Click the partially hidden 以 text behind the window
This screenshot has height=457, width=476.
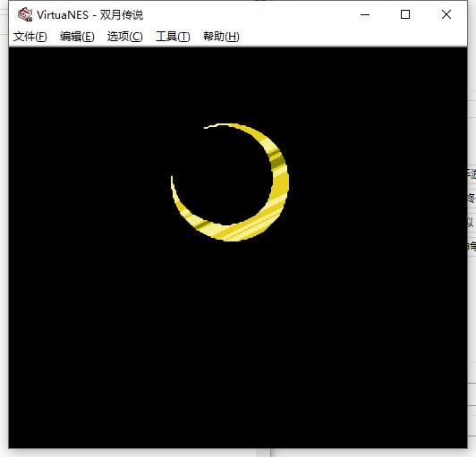[471, 223]
